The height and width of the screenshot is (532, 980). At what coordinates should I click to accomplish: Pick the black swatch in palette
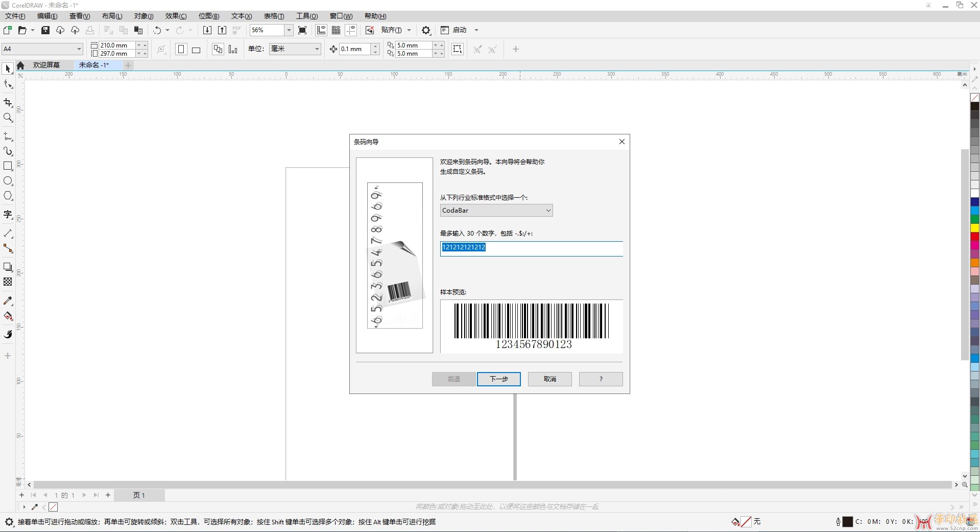click(x=975, y=106)
